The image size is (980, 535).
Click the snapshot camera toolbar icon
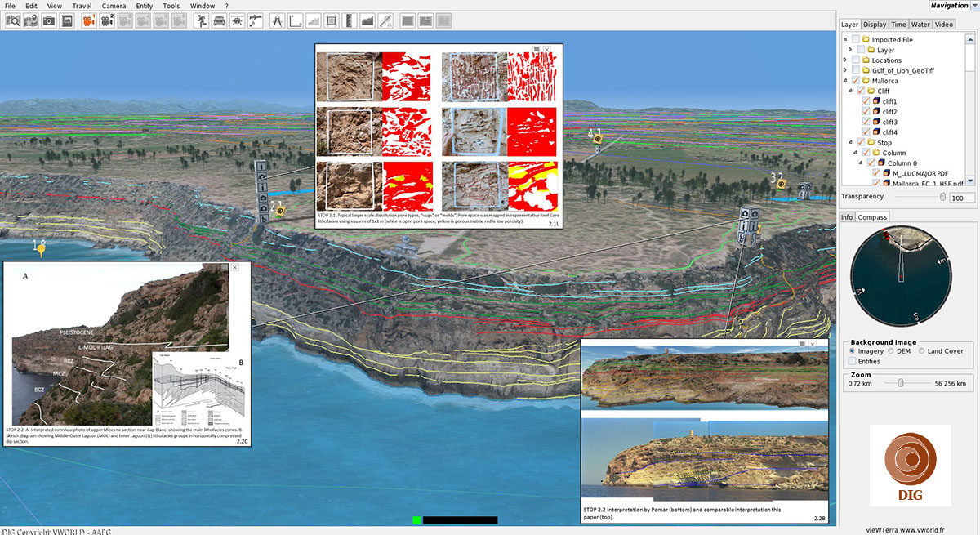pyautogui.click(x=49, y=20)
